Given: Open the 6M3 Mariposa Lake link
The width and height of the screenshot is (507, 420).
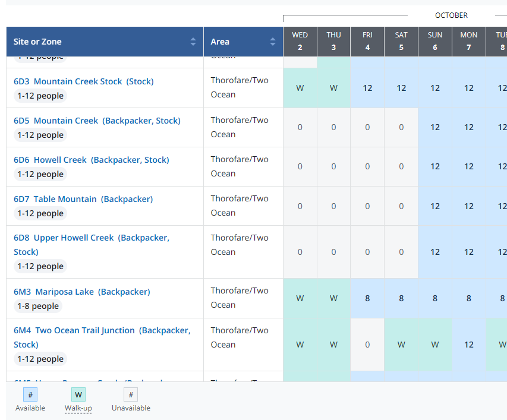Looking at the screenshot, I should point(81,292).
